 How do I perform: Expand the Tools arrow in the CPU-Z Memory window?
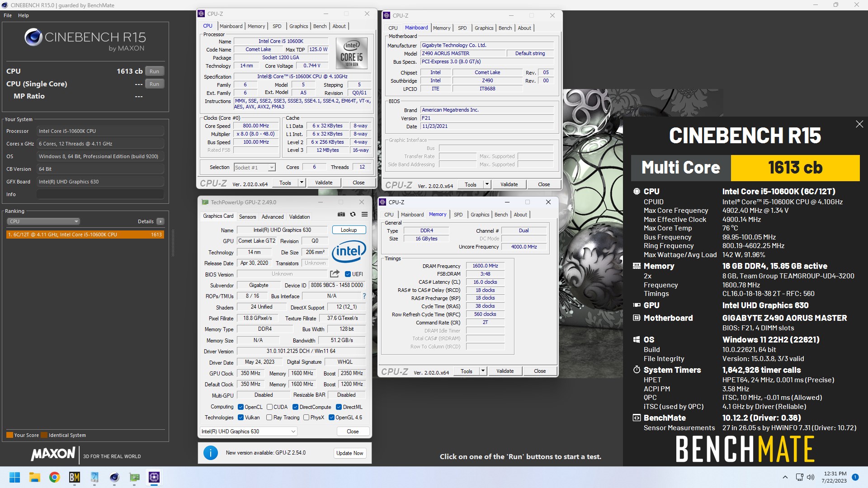point(483,371)
